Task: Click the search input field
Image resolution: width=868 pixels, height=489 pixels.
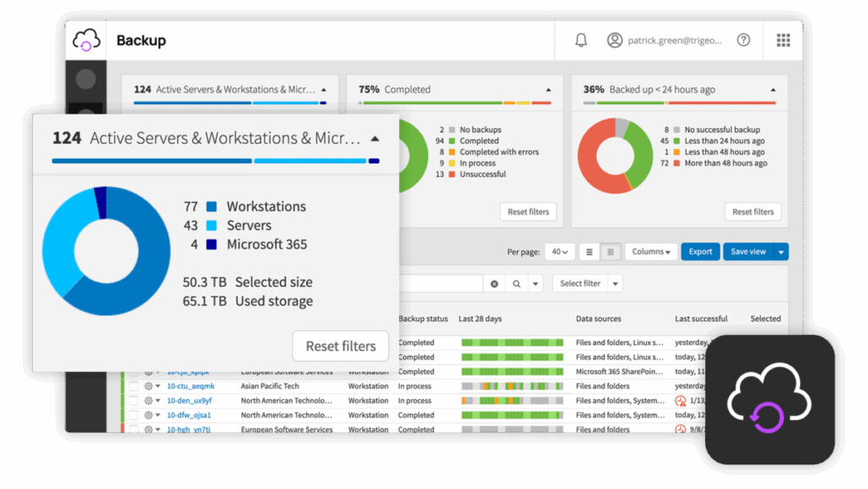Action: pyautogui.click(x=442, y=284)
